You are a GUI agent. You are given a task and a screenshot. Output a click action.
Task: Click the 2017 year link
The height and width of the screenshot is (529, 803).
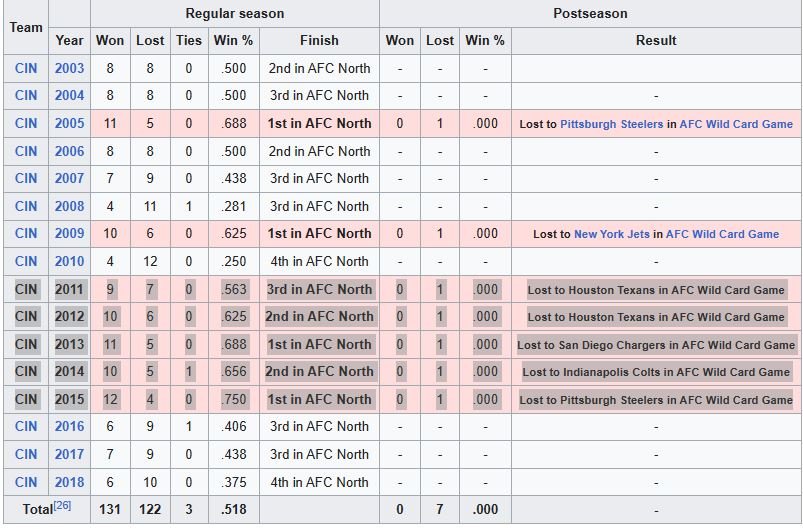(x=69, y=454)
